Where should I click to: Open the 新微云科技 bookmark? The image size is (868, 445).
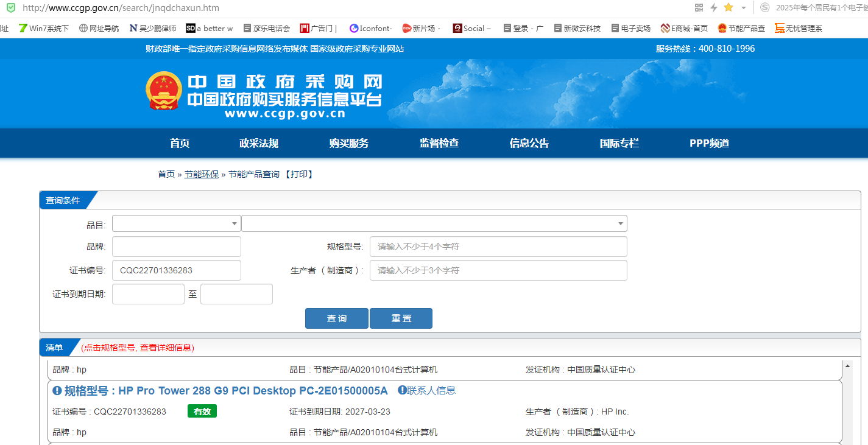click(x=577, y=28)
